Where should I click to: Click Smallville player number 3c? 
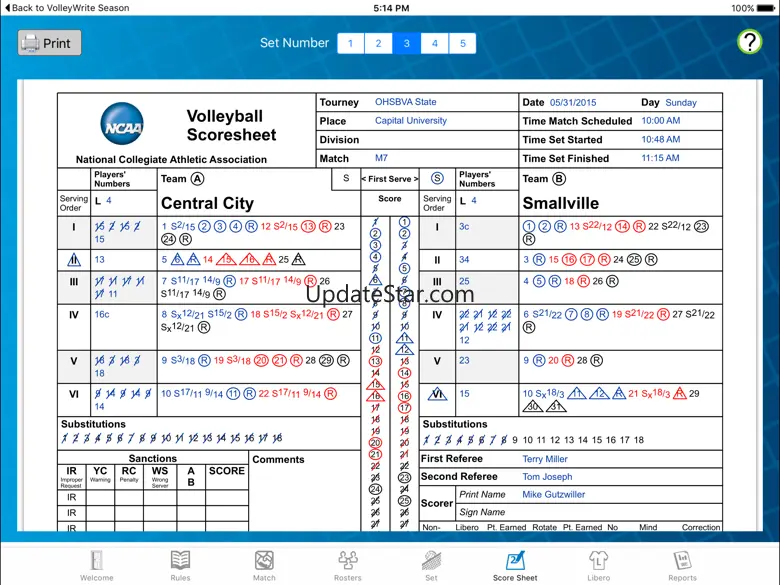464,226
